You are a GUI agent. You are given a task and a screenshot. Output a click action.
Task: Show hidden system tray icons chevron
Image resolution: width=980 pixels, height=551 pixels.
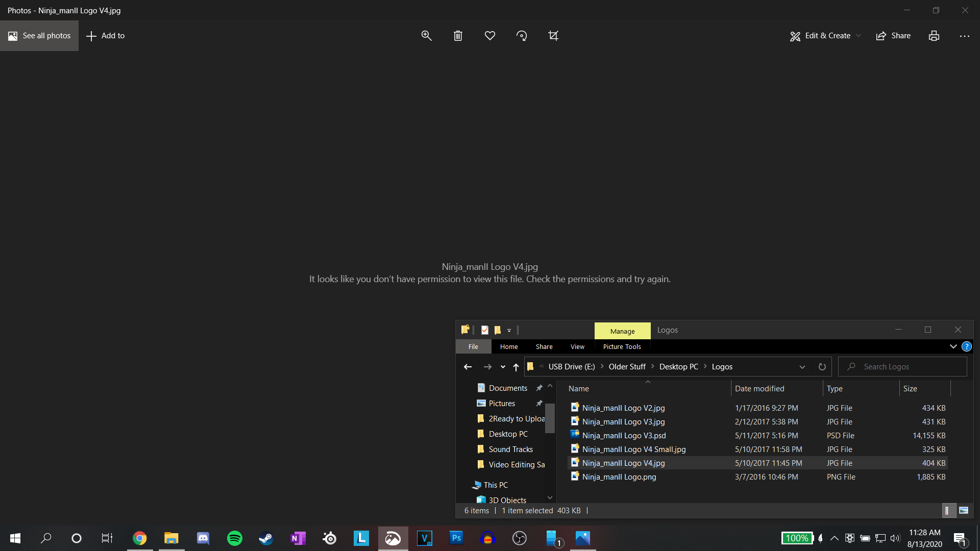tap(835, 538)
